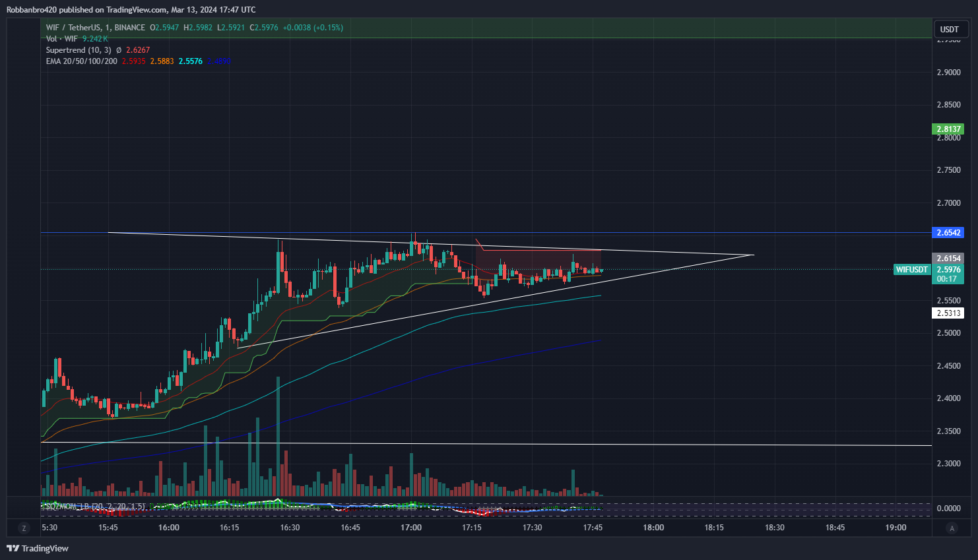Viewport: 978px width, 560px height.
Task: Click the 2.4000 price scale value
Action: (948, 398)
